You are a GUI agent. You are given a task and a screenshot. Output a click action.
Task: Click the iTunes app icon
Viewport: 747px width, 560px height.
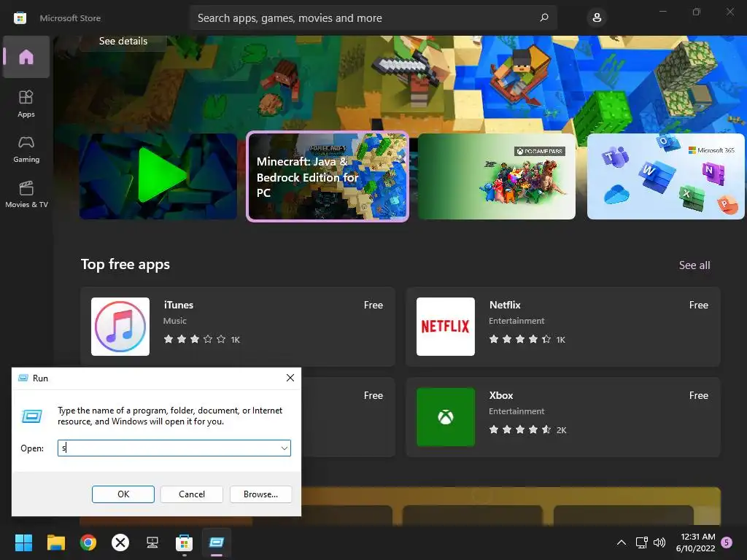[x=120, y=327]
